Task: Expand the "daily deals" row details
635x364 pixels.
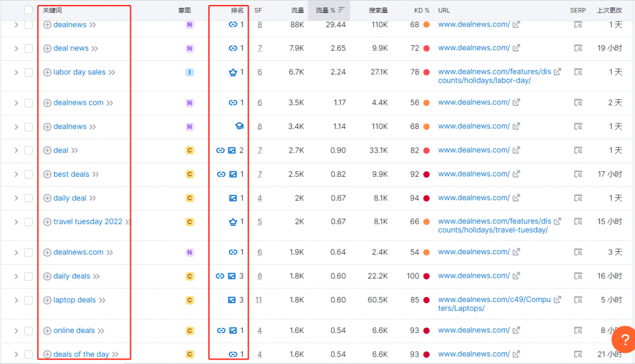Action: click(x=16, y=277)
